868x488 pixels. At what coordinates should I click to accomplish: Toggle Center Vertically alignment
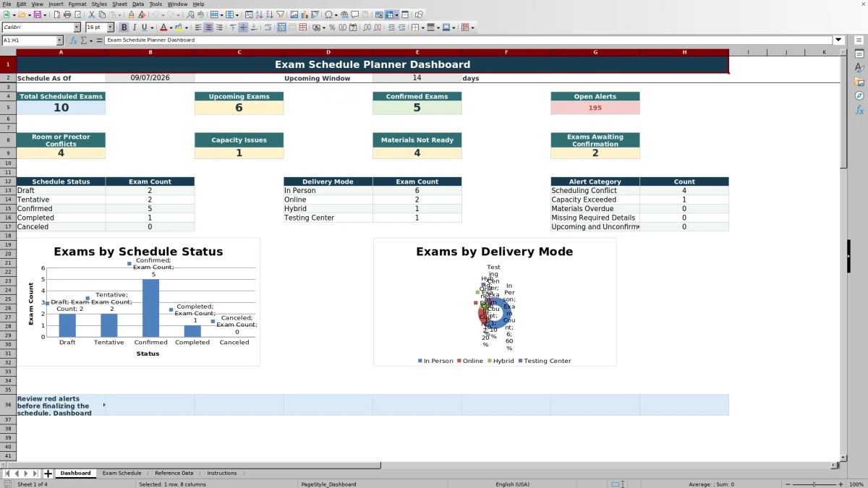[243, 27]
